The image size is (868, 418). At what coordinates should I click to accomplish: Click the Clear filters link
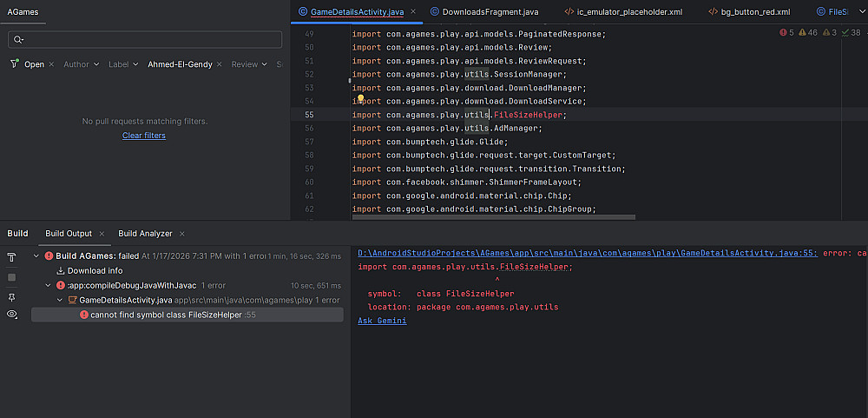[x=144, y=136]
